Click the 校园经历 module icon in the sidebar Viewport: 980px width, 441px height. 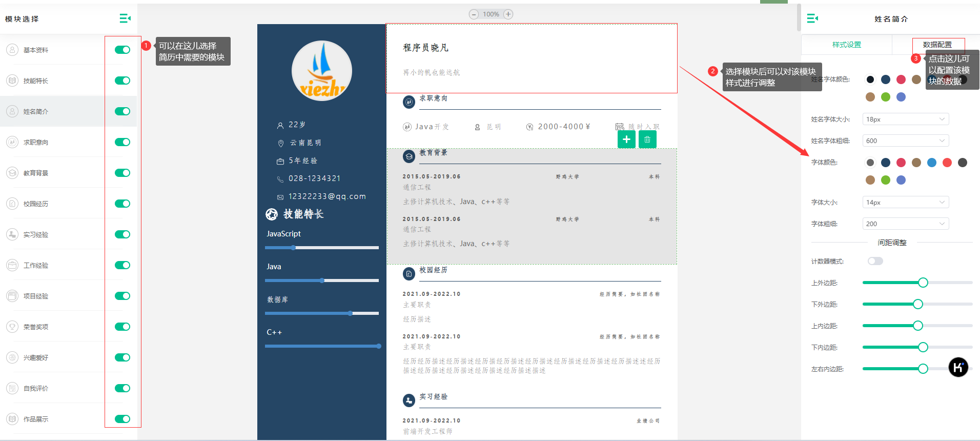pyautogui.click(x=12, y=204)
